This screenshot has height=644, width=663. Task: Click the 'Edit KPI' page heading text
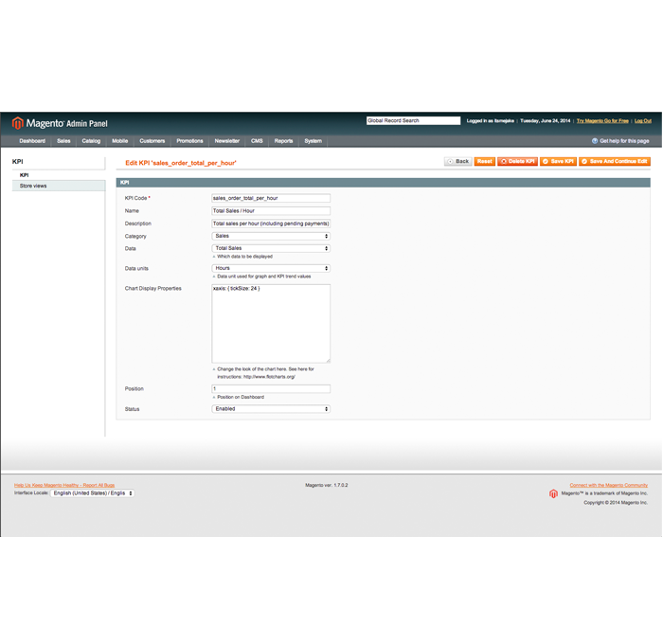181,163
